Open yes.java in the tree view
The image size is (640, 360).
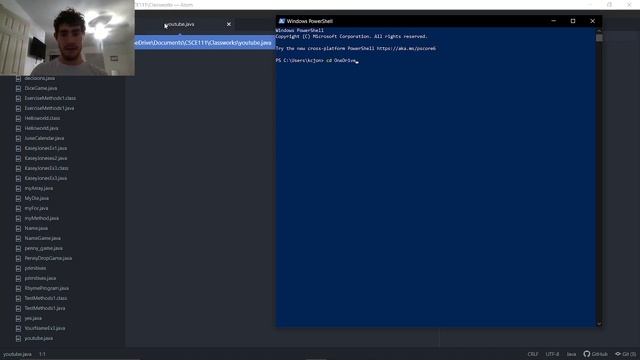(33, 318)
